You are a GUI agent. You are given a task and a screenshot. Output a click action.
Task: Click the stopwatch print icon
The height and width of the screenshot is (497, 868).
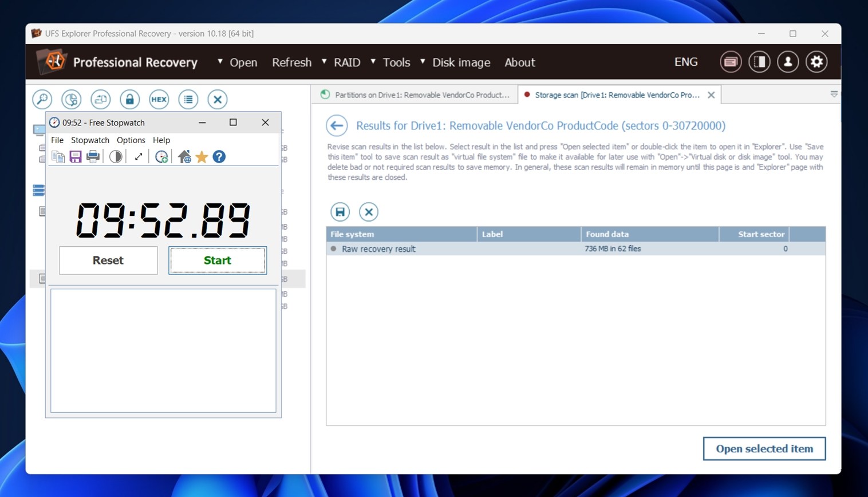coord(93,157)
